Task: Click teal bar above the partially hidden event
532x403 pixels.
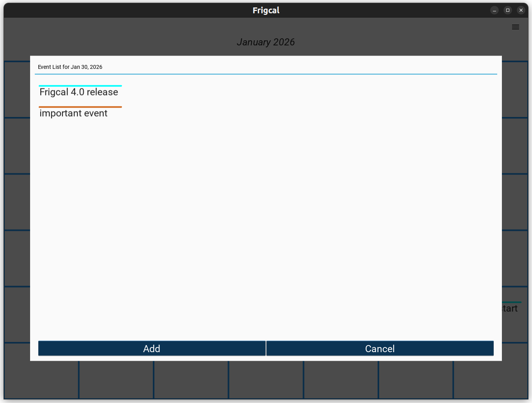Action: [512, 302]
